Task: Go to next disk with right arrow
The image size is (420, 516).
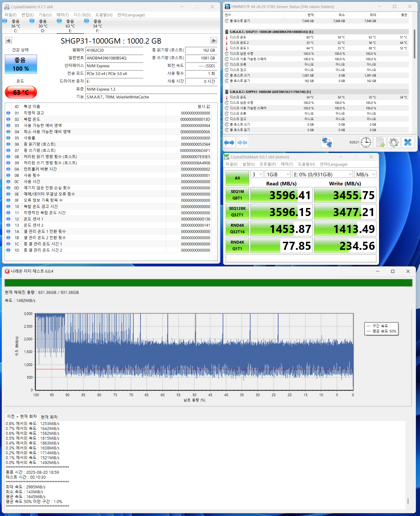Action: tap(214, 41)
